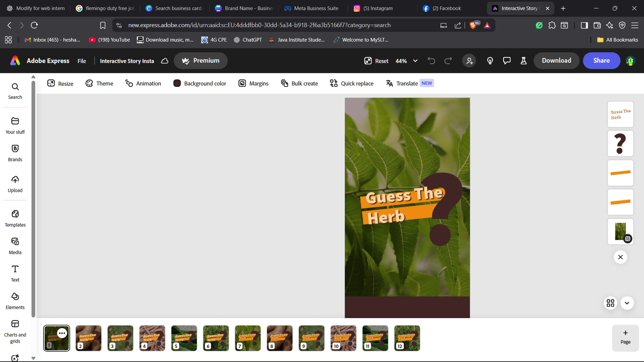Open the Animation options
The width and height of the screenshot is (644, 362).
[x=143, y=83]
